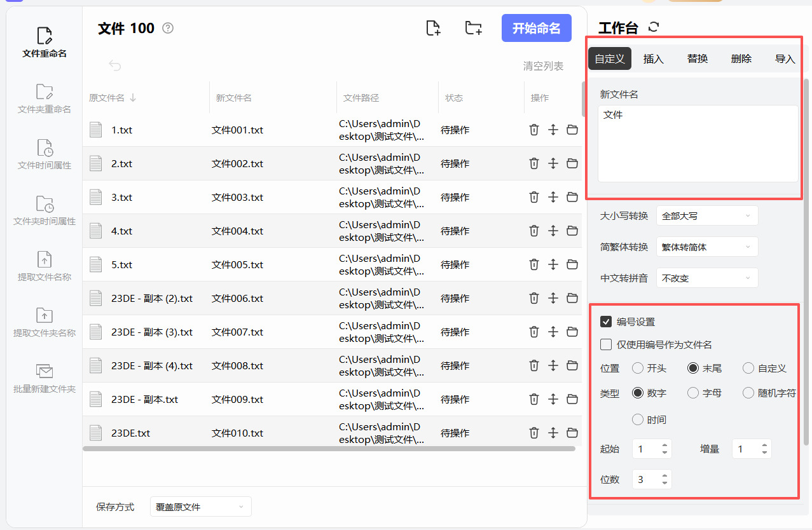Open folder location of 5.txt
812x530 pixels.
572,264
